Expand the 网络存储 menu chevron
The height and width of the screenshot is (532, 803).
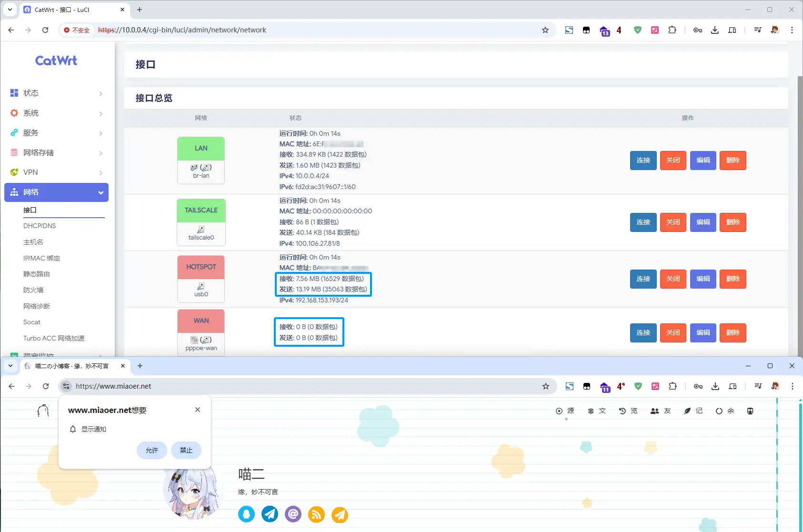100,153
